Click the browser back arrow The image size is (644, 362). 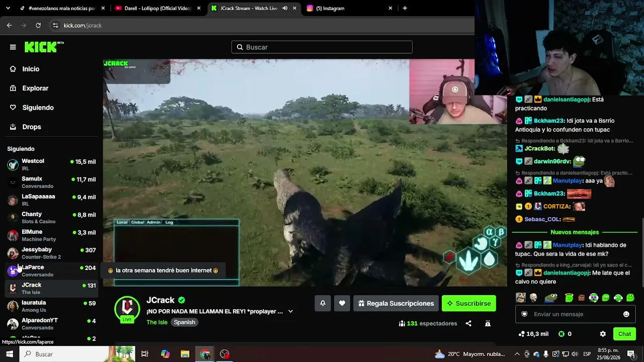(9, 25)
